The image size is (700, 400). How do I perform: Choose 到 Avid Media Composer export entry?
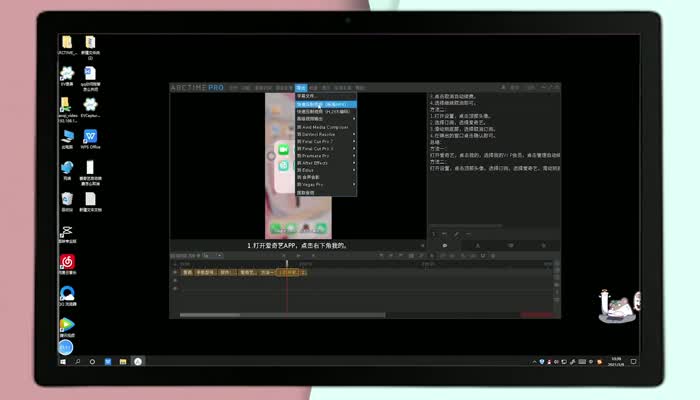point(326,127)
